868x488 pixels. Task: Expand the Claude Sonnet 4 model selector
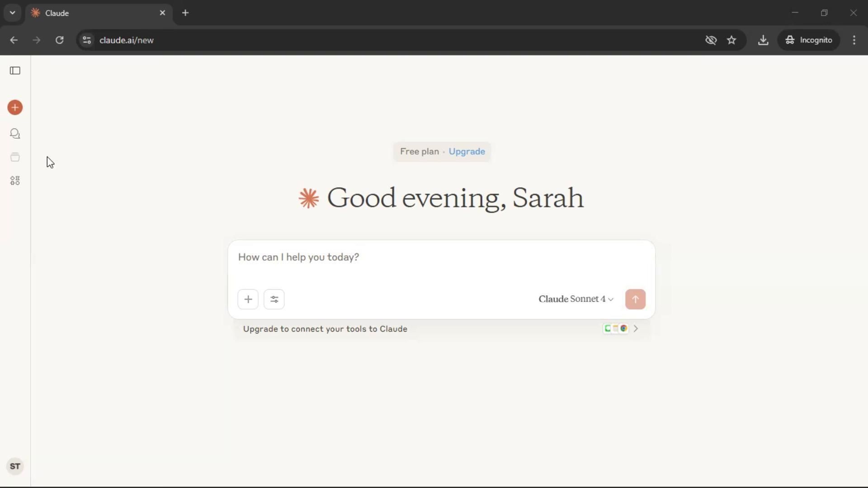tap(576, 299)
